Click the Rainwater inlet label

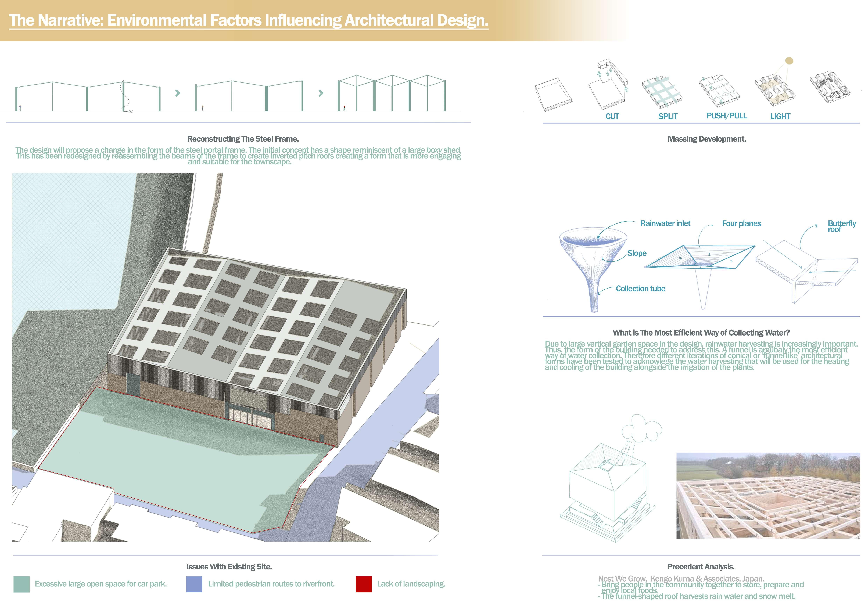665,224
